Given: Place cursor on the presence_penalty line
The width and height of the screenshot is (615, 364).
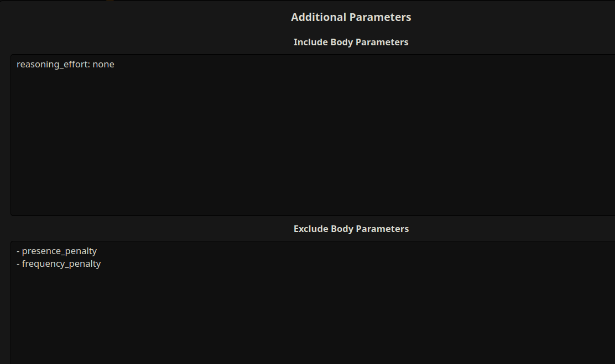Looking at the screenshot, I should (x=57, y=251).
